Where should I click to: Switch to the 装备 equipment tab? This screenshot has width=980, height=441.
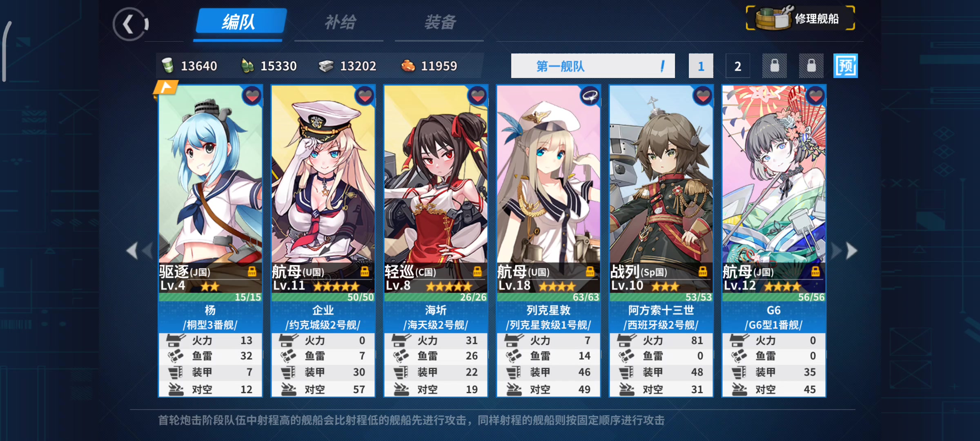point(439,23)
